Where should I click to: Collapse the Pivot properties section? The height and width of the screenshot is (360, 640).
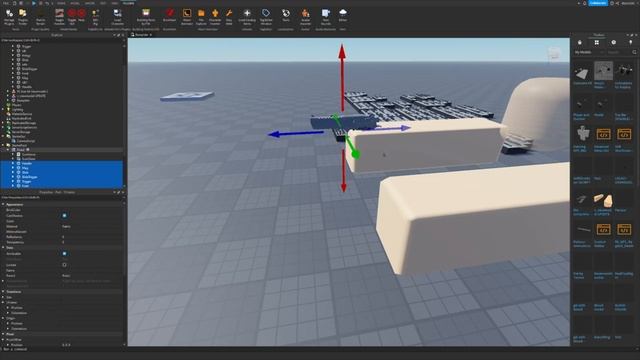pos(3,334)
